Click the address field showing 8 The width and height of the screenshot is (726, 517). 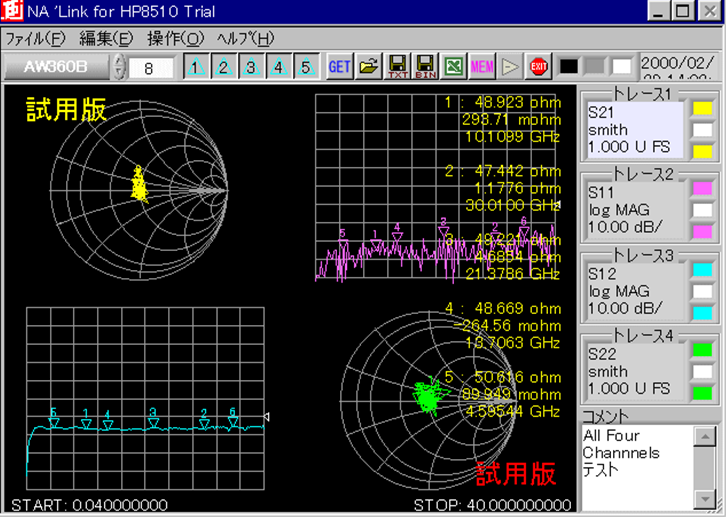[151, 69]
